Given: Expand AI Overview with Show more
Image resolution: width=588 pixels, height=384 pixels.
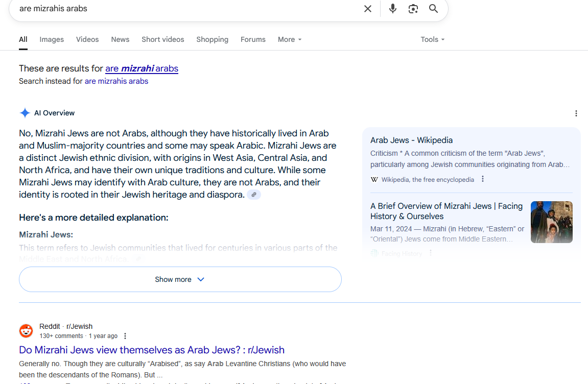Looking at the screenshot, I should [180, 279].
